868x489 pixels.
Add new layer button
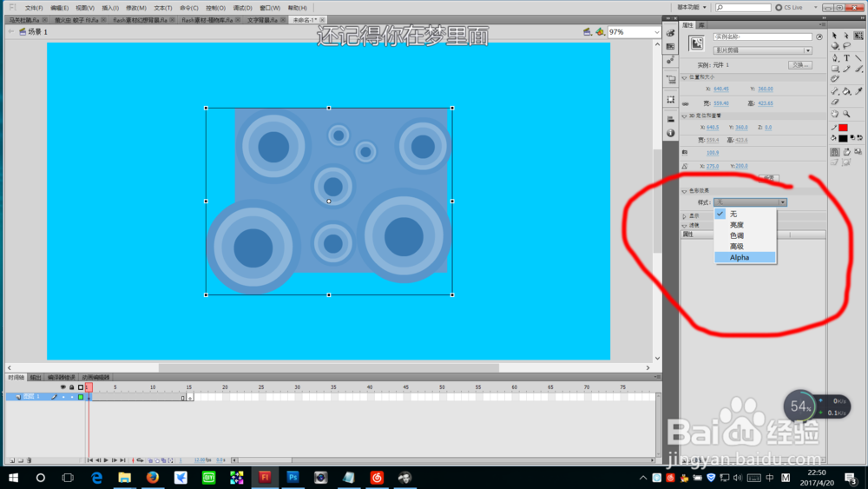(x=12, y=460)
